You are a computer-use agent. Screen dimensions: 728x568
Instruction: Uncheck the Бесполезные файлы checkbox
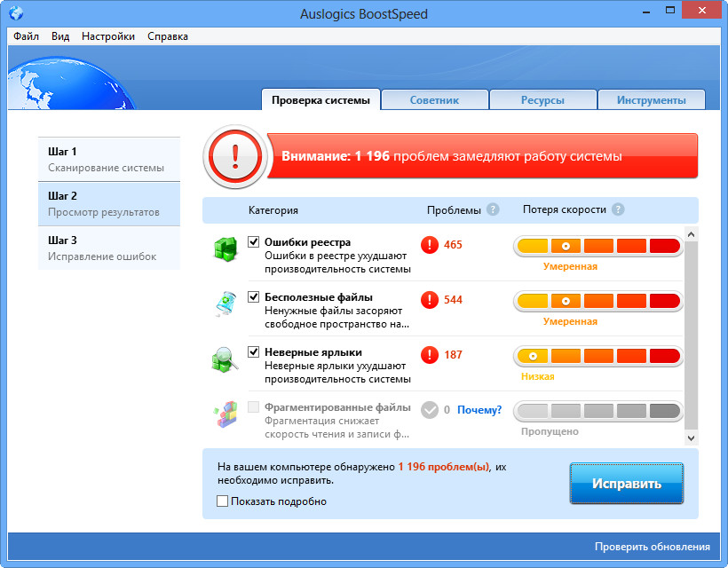(x=254, y=297)
